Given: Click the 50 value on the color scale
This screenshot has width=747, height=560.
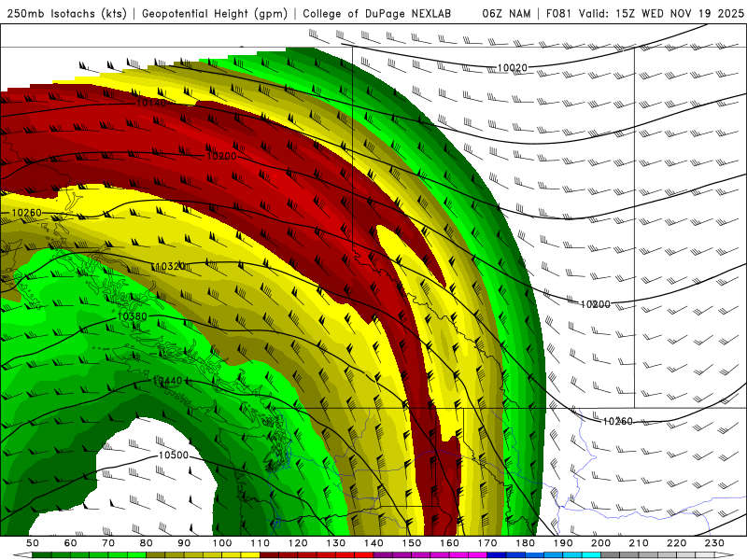Looking at the screenshot, I should (33, 543).
